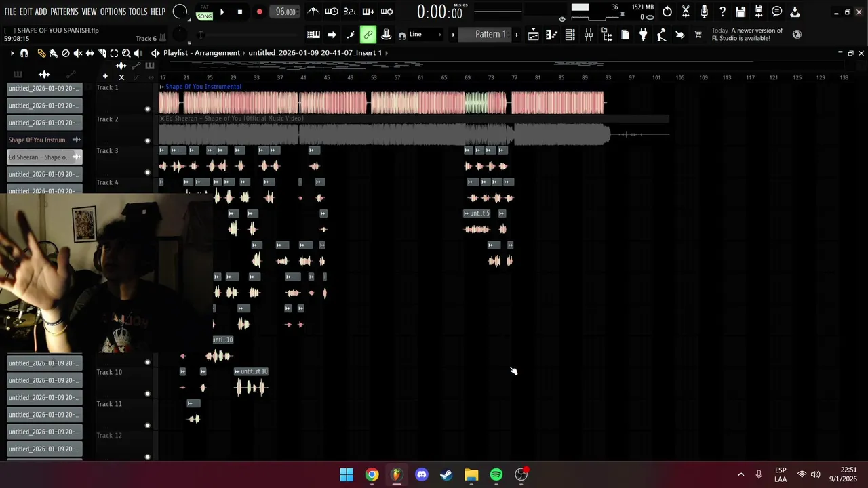Open the chat speech bubble icon
Screen dimensions: 868x488
pyautogui.click(x=777, y=12)
